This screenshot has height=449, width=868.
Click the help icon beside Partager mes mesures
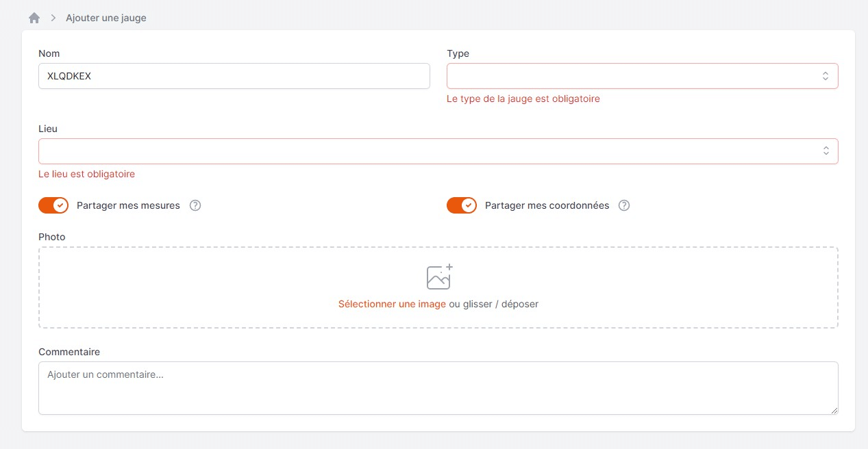coord(195,205)
